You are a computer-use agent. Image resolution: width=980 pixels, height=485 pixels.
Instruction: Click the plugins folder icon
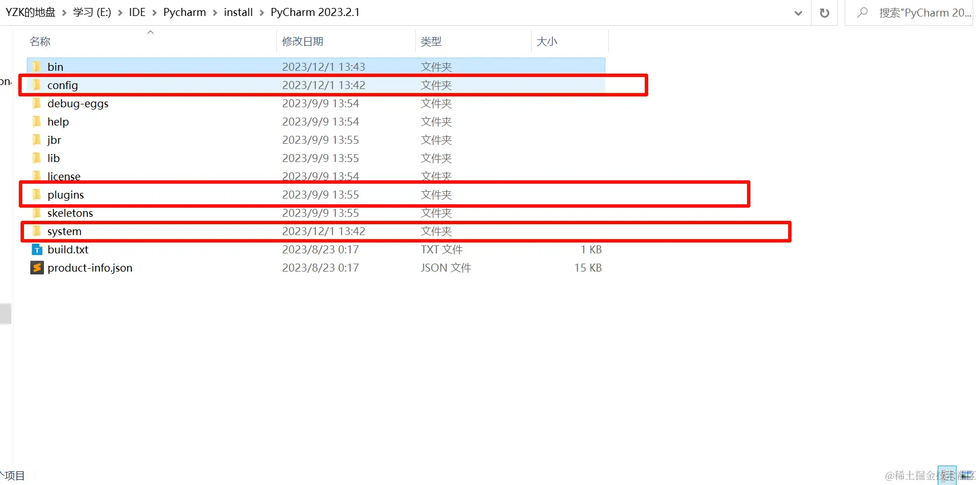point(37,195)
